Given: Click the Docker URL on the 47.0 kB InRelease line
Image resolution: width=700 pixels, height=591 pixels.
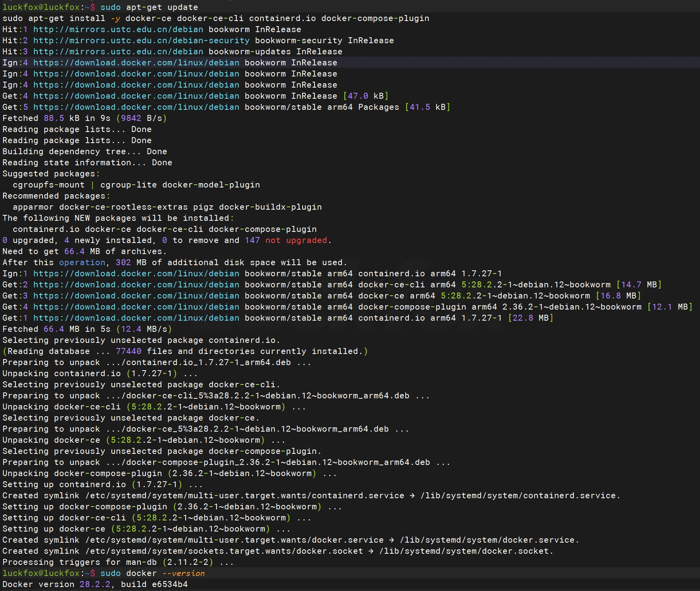Looking at the screenshot, I should click(136, 96).
